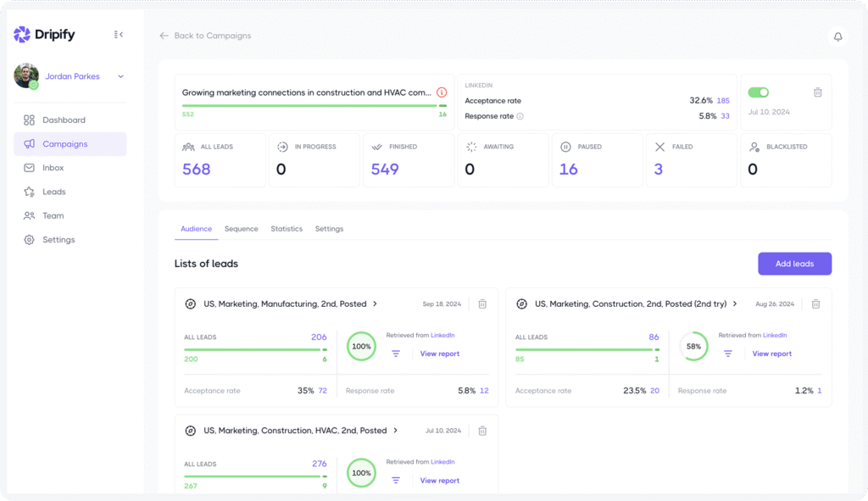Switch to the Statistics tab

pos(287,229)
